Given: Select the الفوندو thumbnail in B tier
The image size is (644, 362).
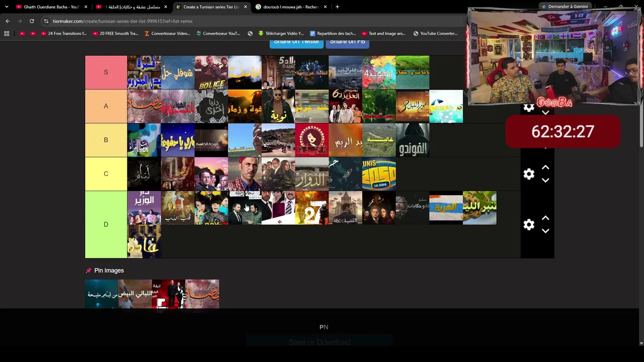Looking at the screenshot, I should click(413, 140).
